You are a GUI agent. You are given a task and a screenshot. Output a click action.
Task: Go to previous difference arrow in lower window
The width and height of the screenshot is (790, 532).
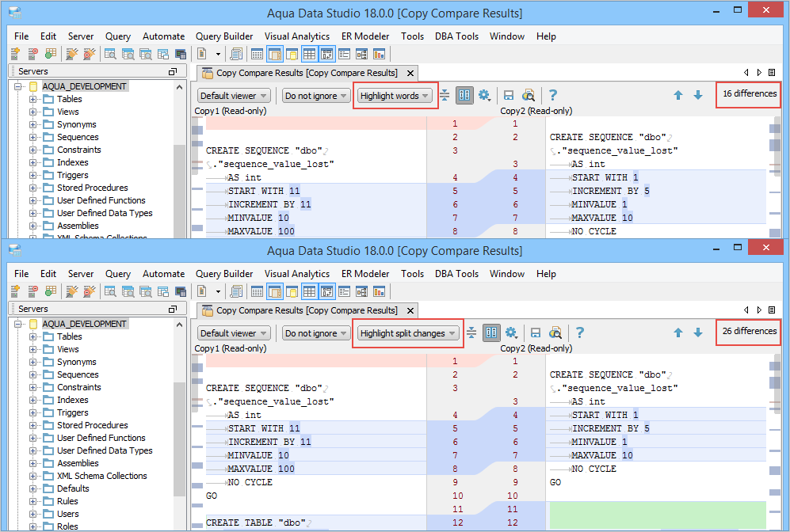tap(678, 332)
